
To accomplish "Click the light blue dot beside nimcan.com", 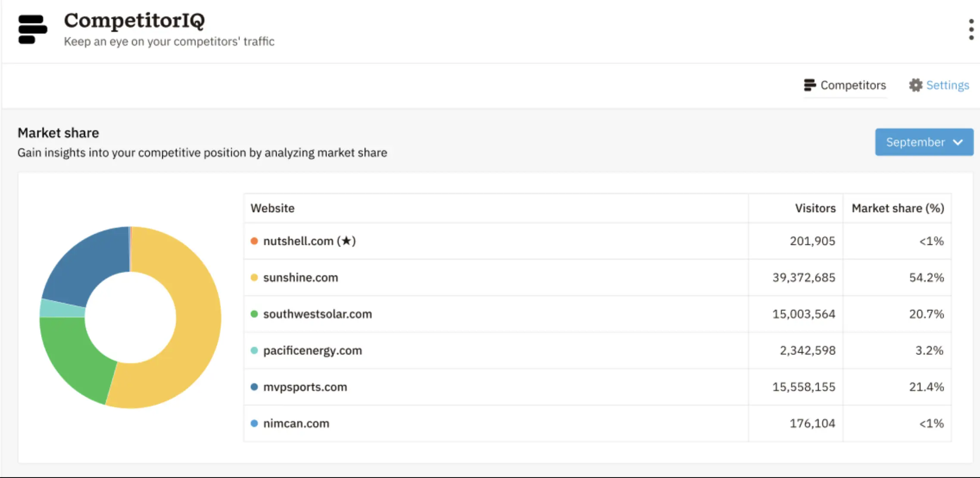I will [x=254, y=423].
